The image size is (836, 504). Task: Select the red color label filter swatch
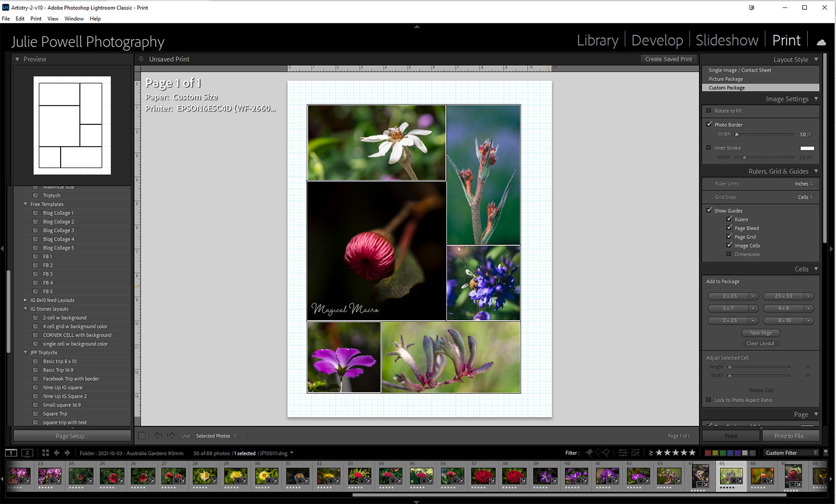pyautogui.click(x=708, y=453)
